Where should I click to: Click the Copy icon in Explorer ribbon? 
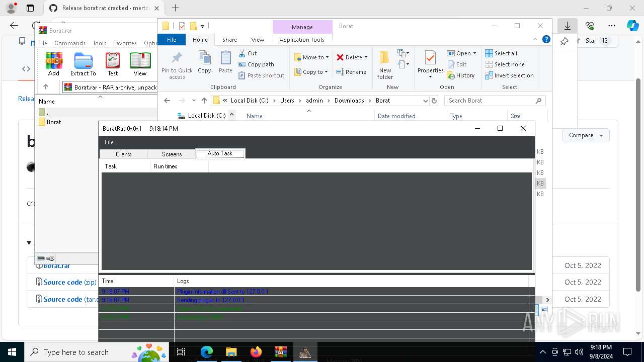click(204, 62)
